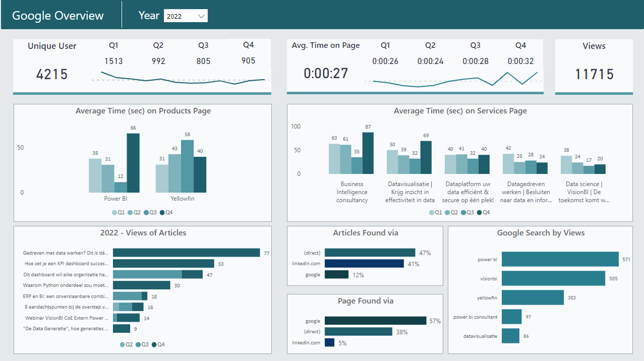Viewport: 644px width, 361px height.
Task: Select the Power BI Q4 bar valued 66
Action: tap(133, 162)
